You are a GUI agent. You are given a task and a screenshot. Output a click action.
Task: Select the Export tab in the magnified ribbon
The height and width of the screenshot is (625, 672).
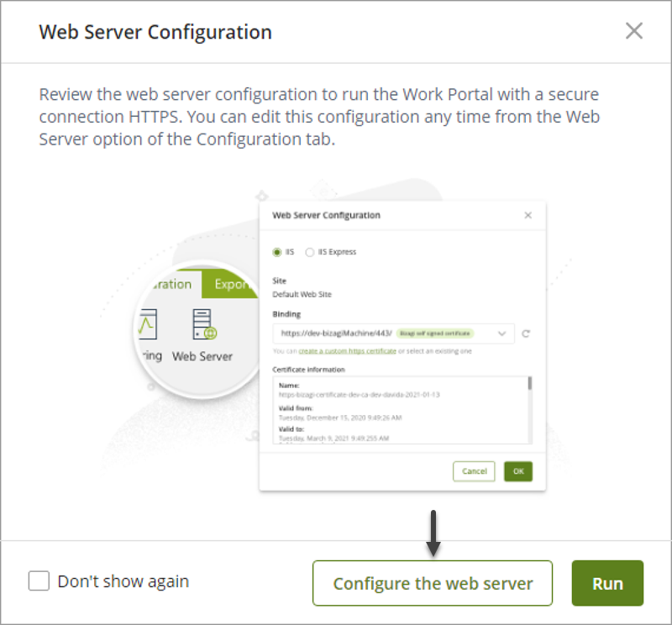[230, 284]
